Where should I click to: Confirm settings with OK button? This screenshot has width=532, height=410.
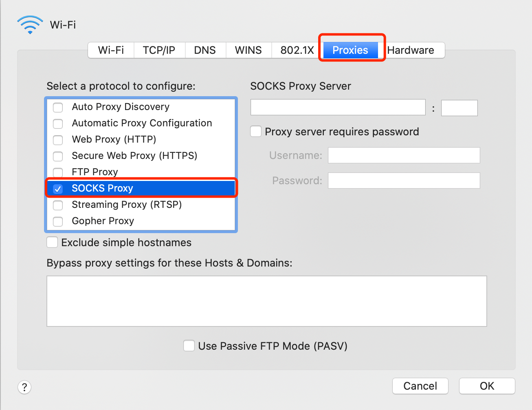487,386
